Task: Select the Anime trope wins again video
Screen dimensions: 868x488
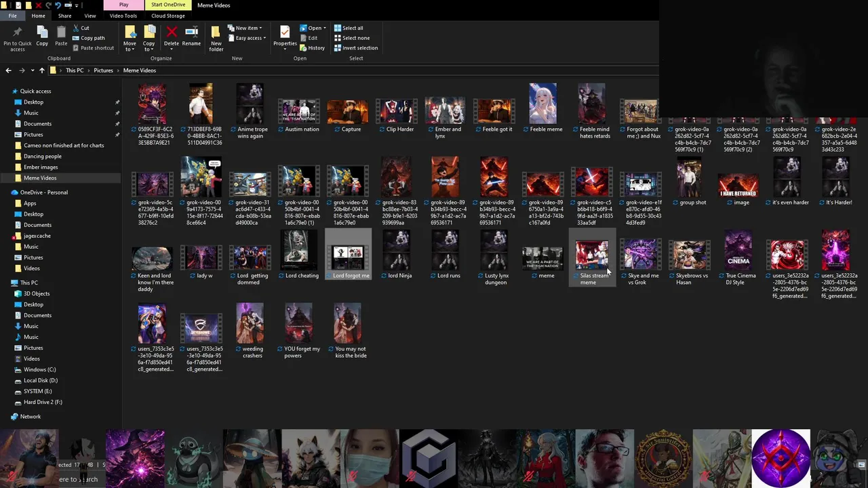Action: (250, 113)
